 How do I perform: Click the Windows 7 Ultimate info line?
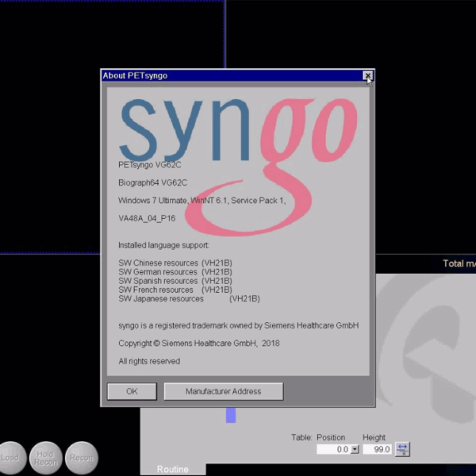(x=202, y=200)
